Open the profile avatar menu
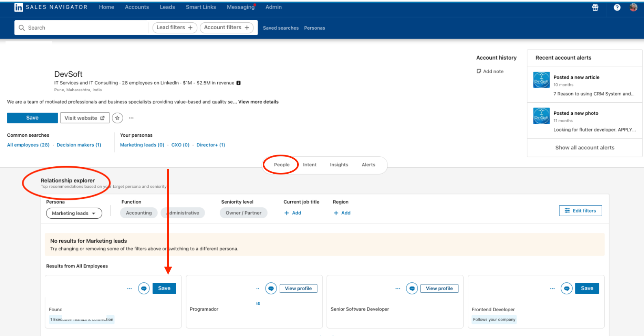Screen dimensions: 644x336 [633, 7]
